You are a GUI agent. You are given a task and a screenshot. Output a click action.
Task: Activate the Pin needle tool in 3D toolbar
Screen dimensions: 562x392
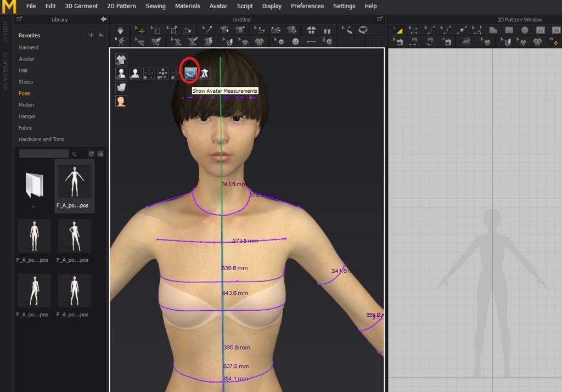(207, 31)
